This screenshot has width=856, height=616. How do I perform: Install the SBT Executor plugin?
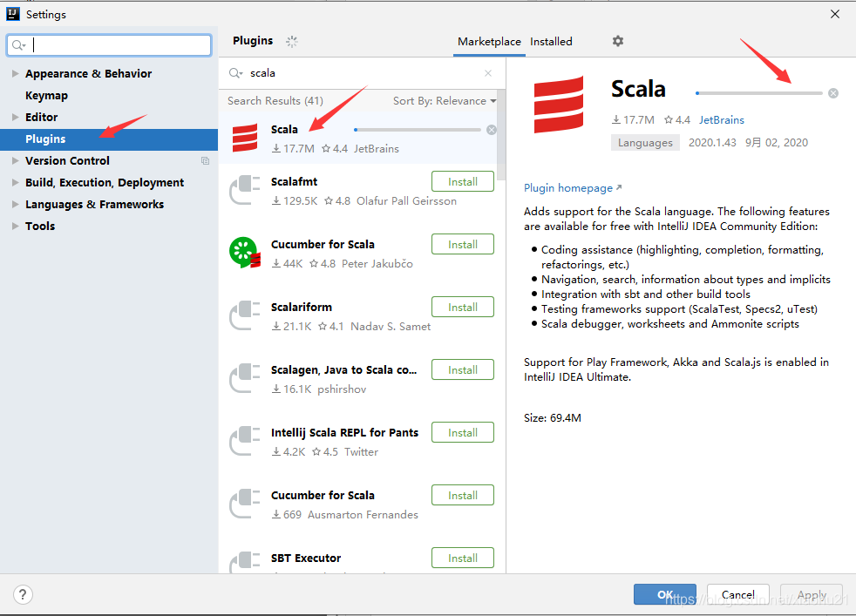(x=462, y=558)
